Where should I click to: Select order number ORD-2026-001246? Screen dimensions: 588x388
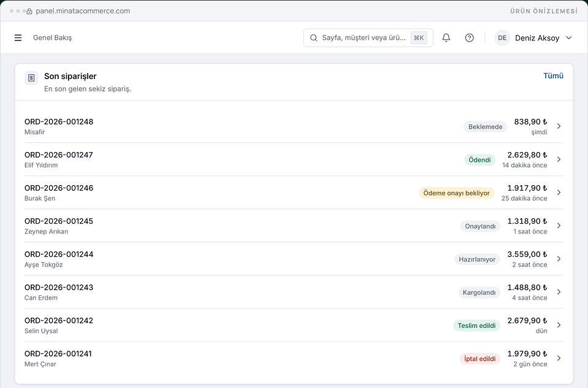tap(59, 188)
